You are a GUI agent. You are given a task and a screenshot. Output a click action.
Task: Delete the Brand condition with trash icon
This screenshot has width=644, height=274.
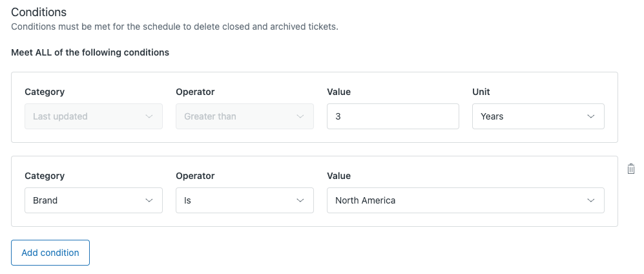tap(631, 169)
